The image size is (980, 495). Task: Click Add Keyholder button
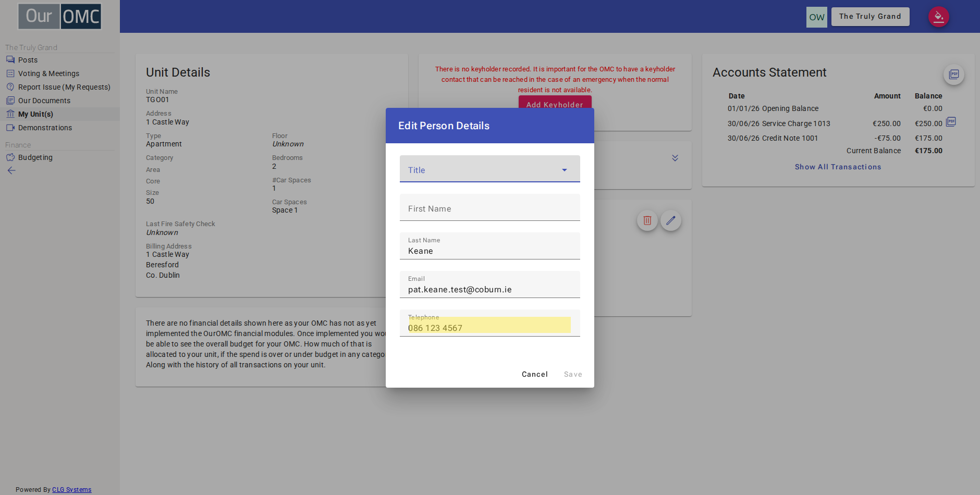click(x=555, y=102)
